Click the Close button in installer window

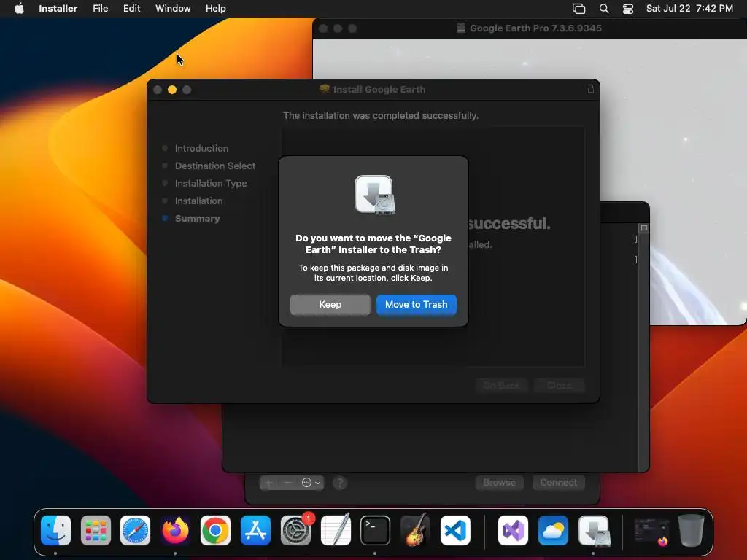(x=560, y=385)
